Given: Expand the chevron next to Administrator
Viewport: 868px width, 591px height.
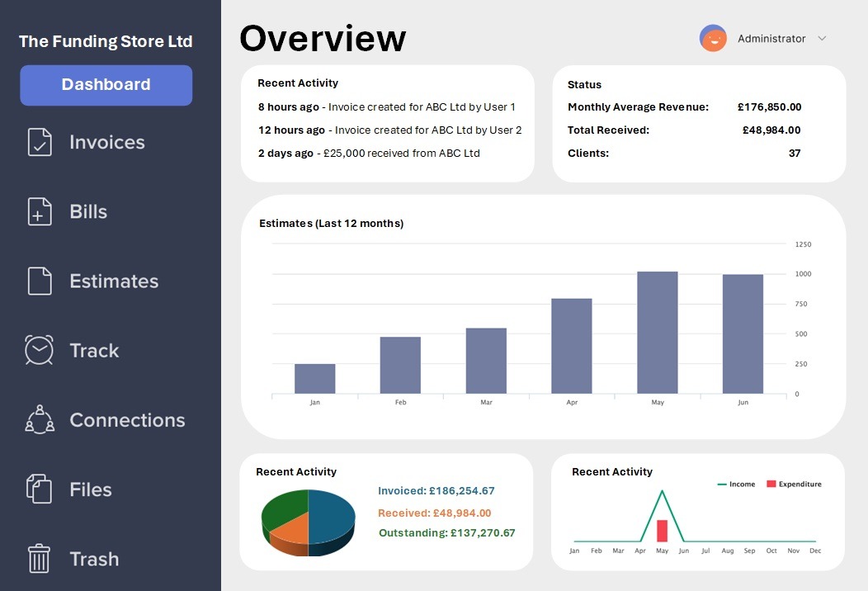Looking at the screenshot, I should point(822,38).
